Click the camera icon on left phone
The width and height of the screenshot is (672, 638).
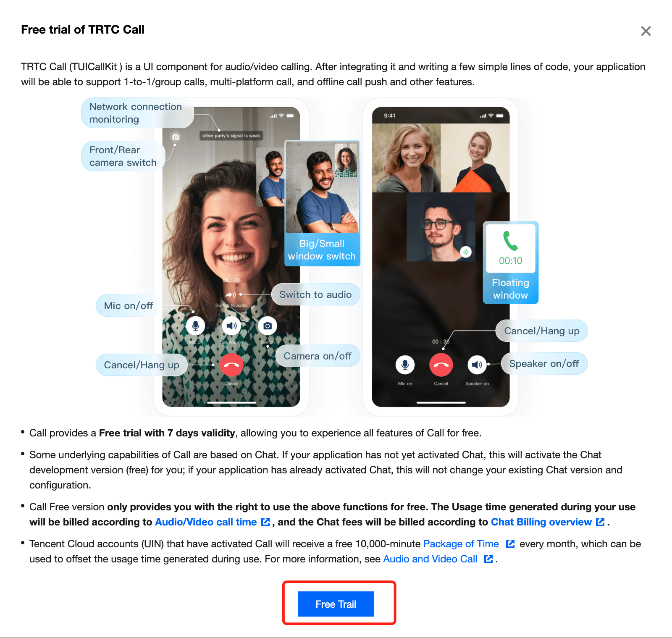pyautogui.click(x=268, y=326)
